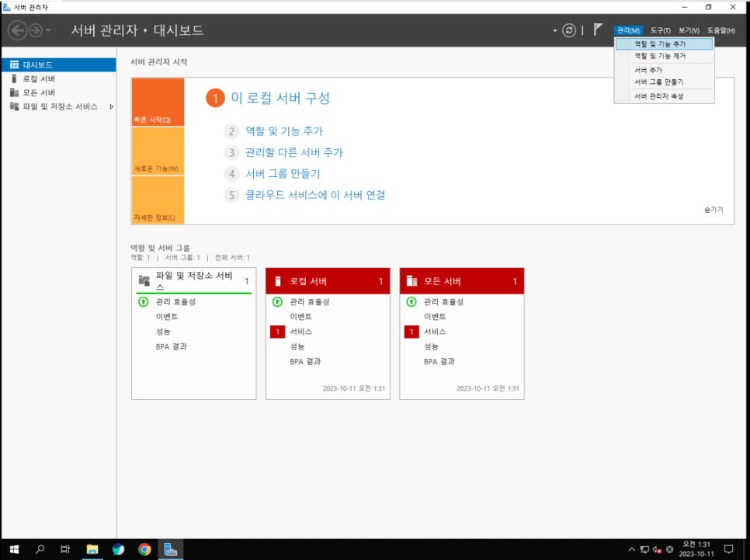Screen dimensions: 750x560
Task: Click the 모든 서버 tile header icon
Action: click(x=411, y=281)
